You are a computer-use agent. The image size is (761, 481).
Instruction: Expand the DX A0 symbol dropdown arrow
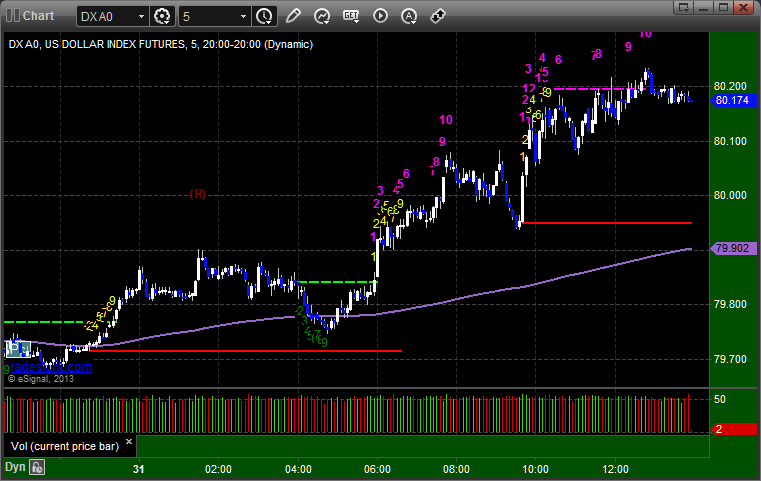coord(141,17)
